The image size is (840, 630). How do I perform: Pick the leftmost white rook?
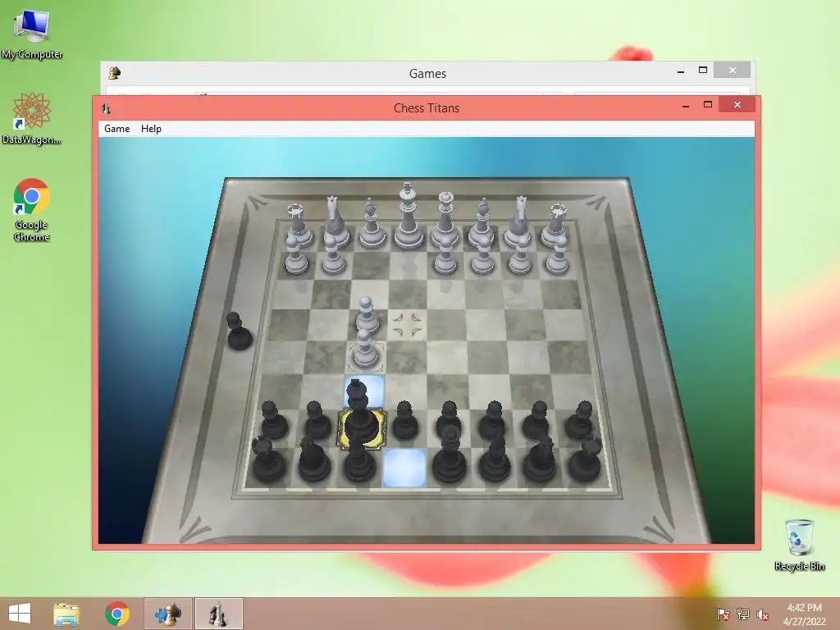click(298, 226)
